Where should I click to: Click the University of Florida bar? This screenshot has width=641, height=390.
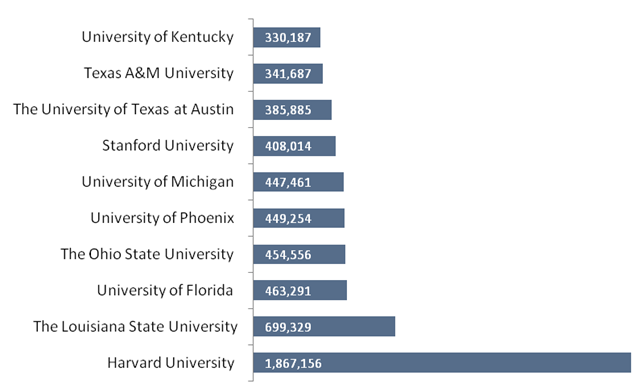(x=300, y=290)
